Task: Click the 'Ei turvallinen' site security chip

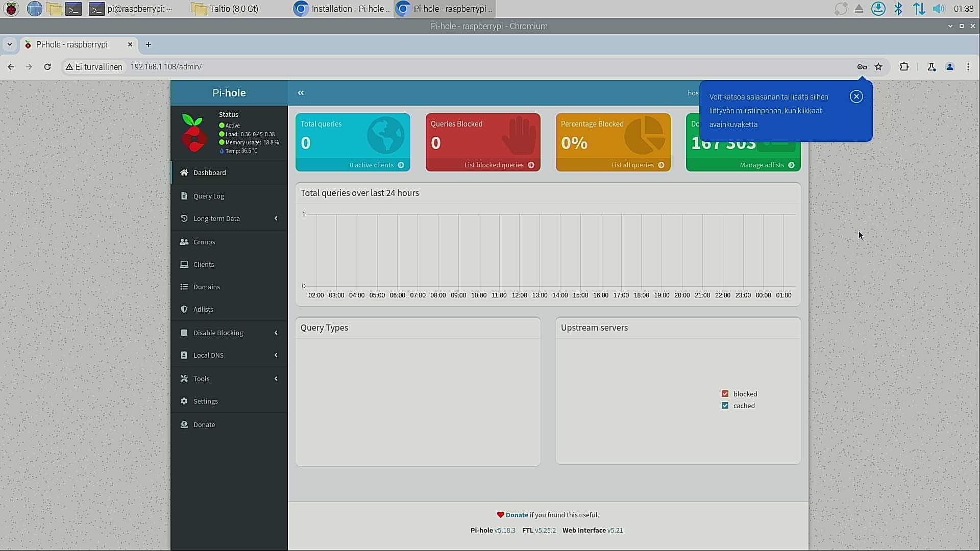Action: pos(94,67)
